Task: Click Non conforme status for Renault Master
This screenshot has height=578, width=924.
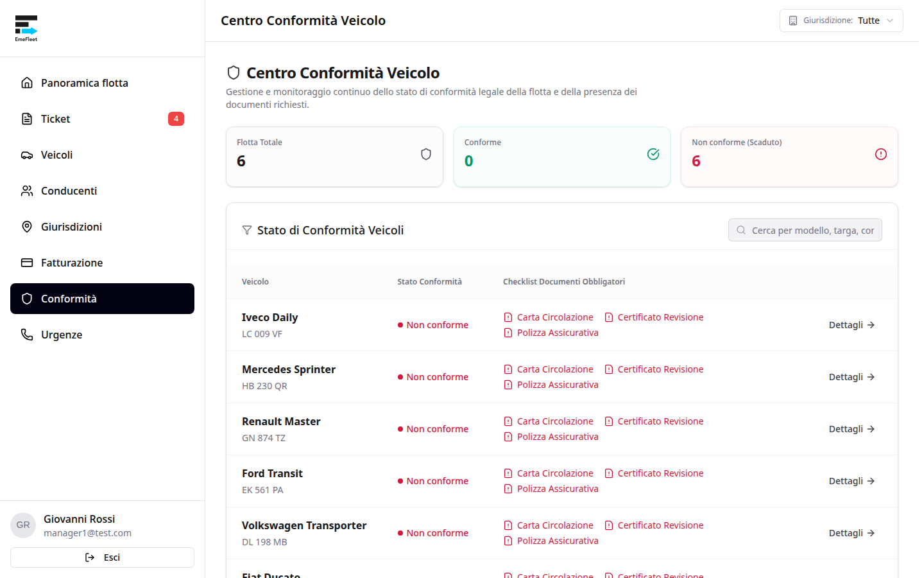Action: coord(433,429)
